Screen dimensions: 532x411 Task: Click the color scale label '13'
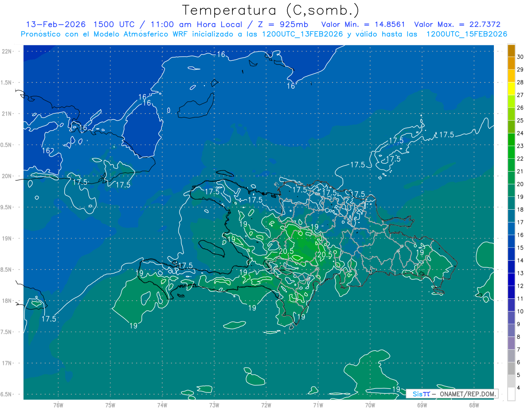[520, 273]
